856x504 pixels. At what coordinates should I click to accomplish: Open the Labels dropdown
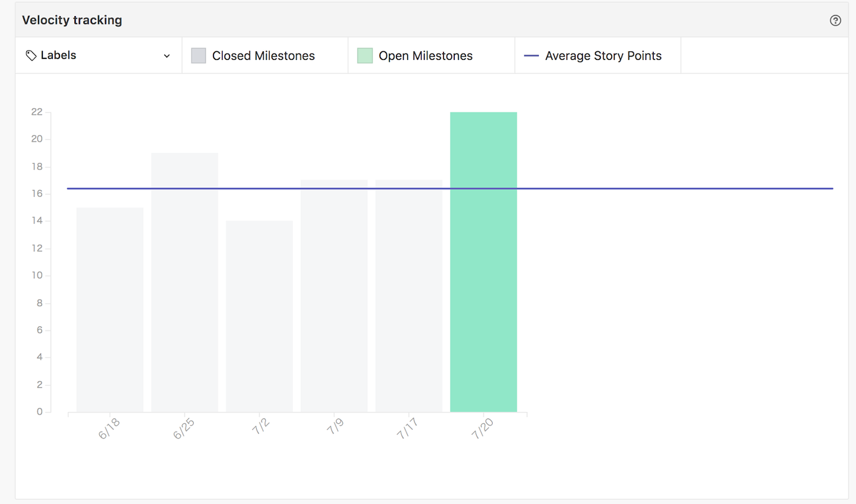tap(98, 55)
